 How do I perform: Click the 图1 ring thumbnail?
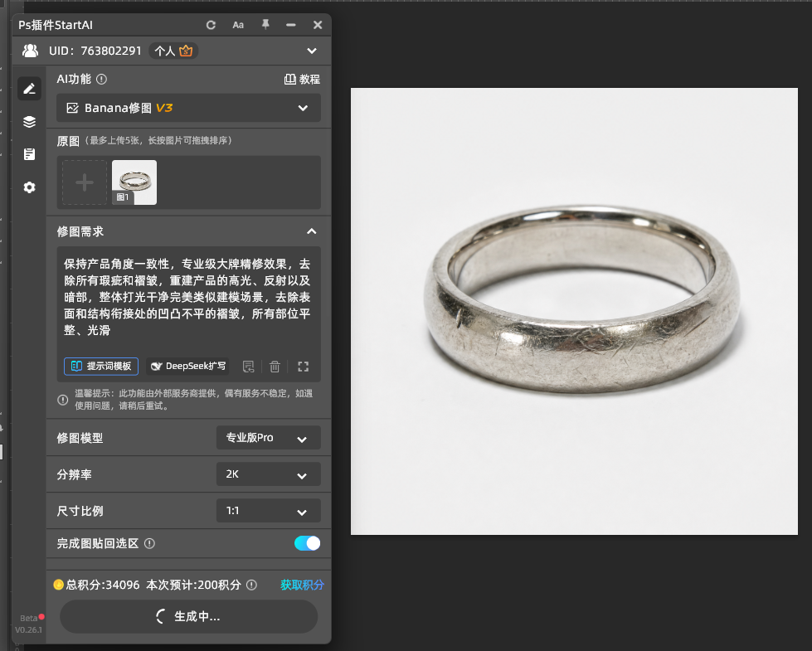point(134,182)
